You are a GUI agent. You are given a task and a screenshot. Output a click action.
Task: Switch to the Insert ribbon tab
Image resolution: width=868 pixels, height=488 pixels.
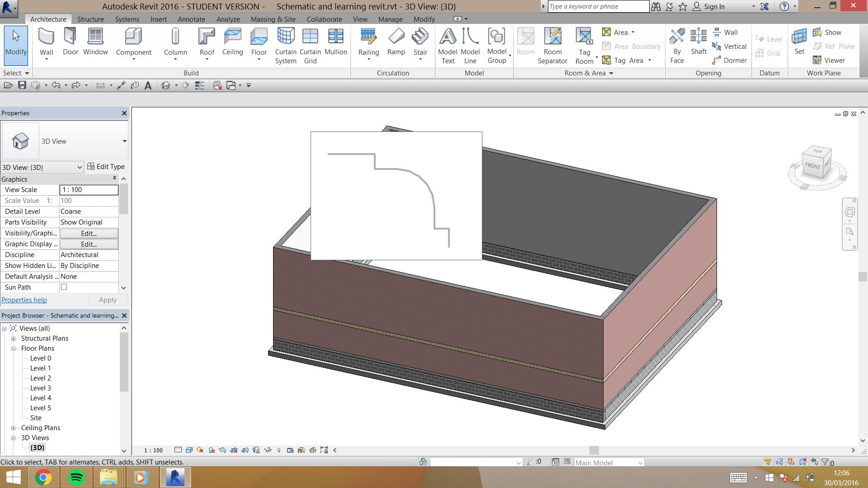[x=158, y=19]
